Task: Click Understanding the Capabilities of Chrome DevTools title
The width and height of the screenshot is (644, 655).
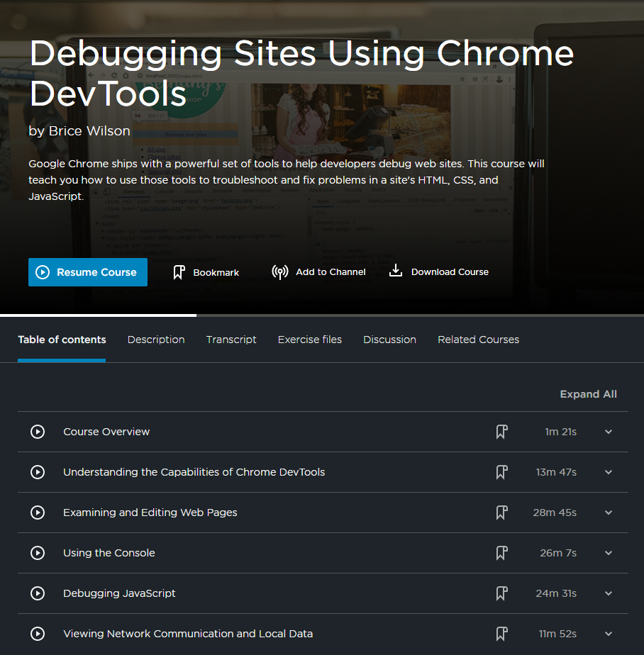Action: point(194,472)
